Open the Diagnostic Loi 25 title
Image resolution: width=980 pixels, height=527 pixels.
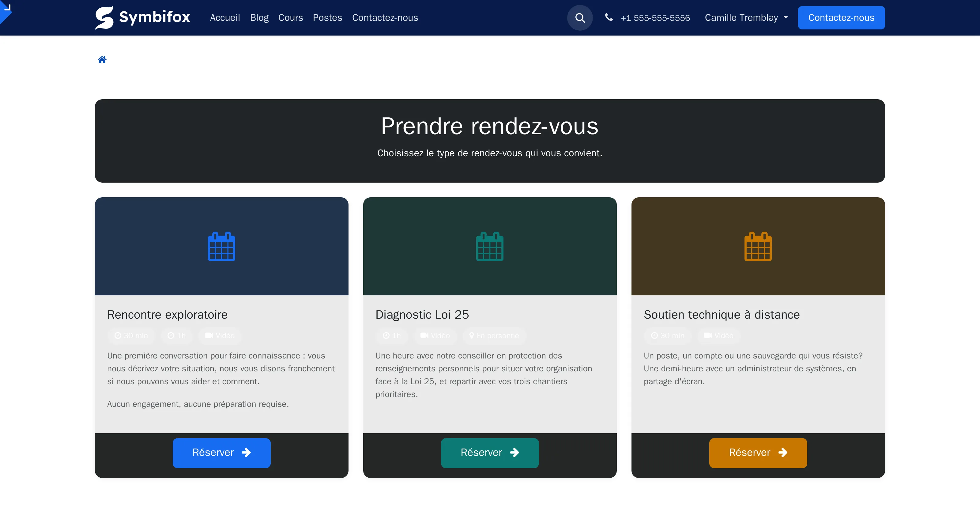coord(422,314)
